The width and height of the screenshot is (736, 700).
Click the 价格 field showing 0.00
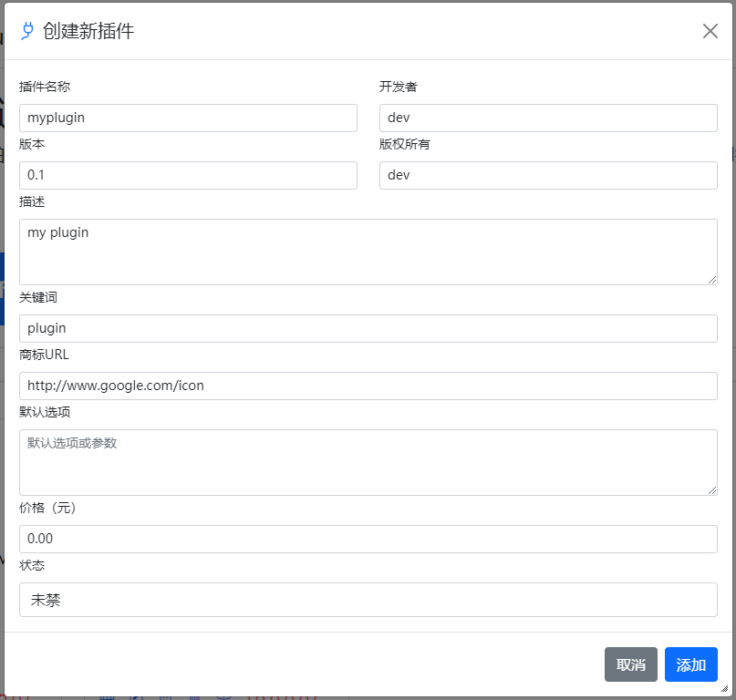click(x=368, y=539)
